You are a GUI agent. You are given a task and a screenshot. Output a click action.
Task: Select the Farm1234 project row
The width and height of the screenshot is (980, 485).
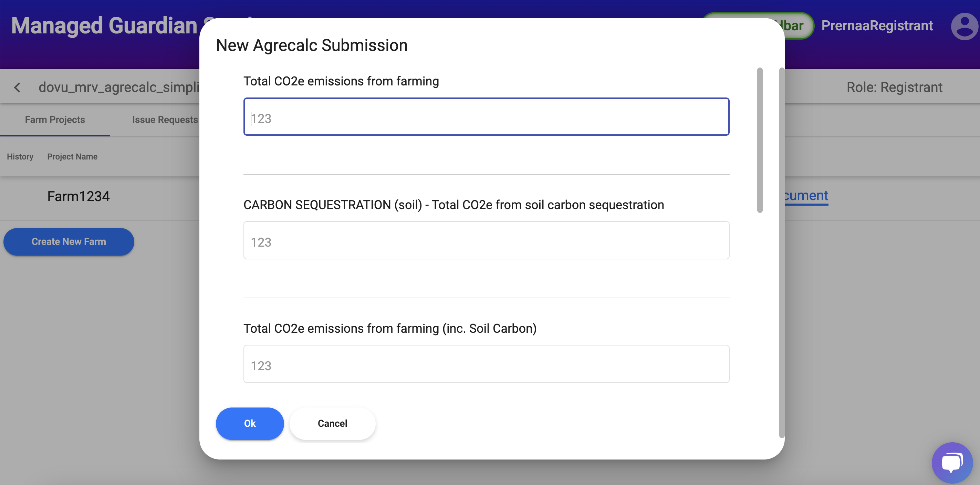coord(79,196)
